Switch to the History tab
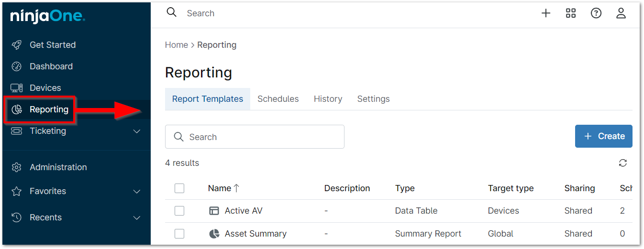644x249 pixels. click(328, 99)
